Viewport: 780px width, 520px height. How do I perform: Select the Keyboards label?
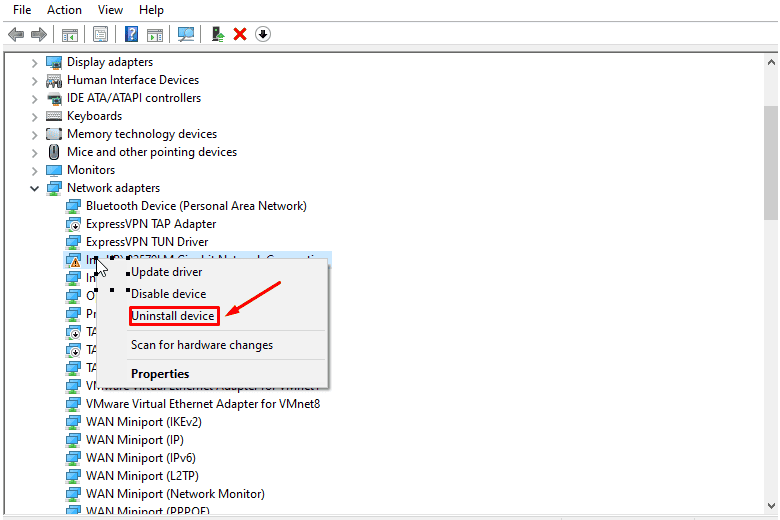(95, 116)
